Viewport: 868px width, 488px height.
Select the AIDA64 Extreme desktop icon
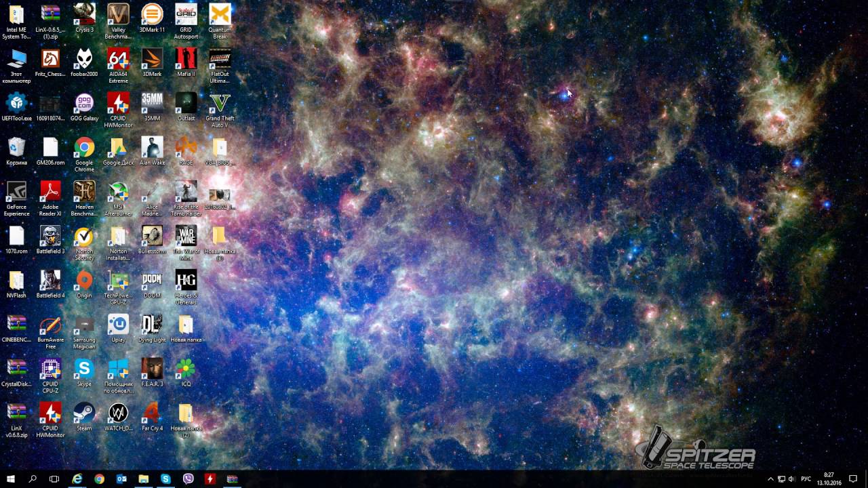click(x=118, y=66)
